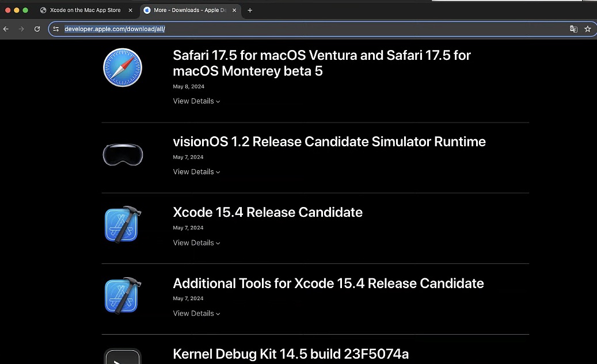The height and width of the screenshot is (364, 597).
Task: Click the browser forward arrow
Action: [21, 29]
